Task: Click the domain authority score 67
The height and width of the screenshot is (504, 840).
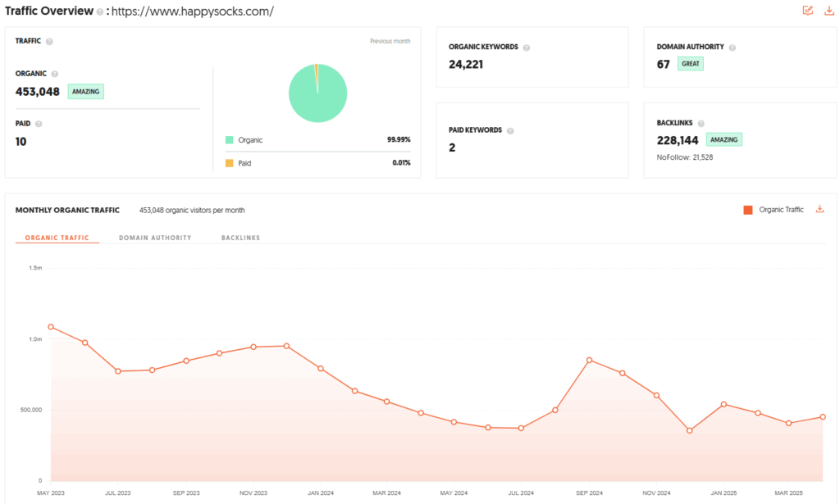Action: pyautogui.click(x=663, y=64)
